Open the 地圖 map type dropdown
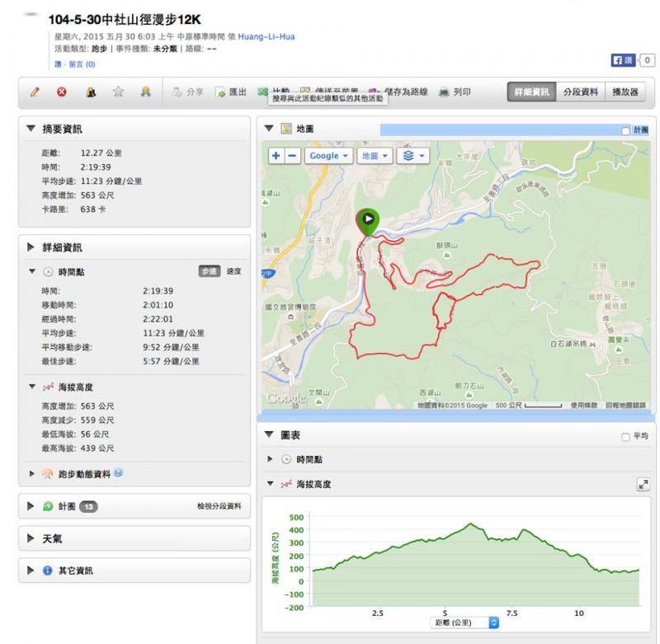This screenshot has height=644, width=660. [x=375, y=156]
